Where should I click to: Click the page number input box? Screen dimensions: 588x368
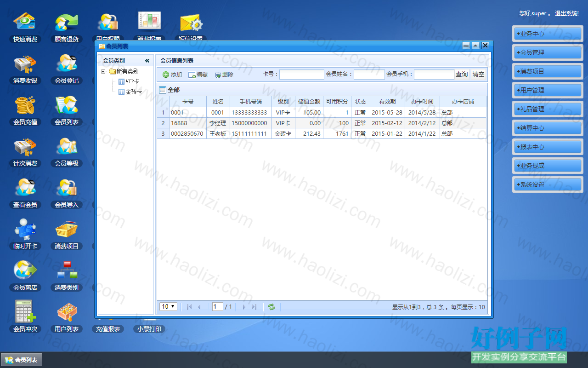[218, 307]
